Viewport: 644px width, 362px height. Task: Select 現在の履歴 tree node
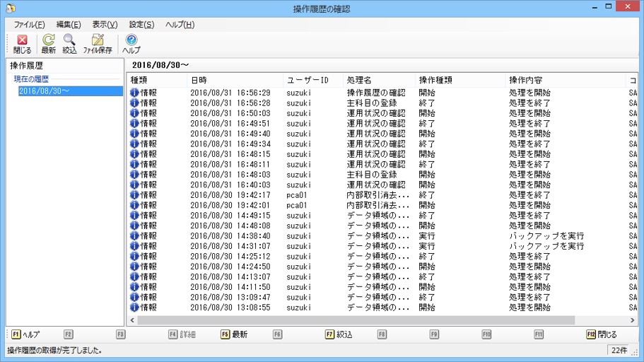point(31,79)
